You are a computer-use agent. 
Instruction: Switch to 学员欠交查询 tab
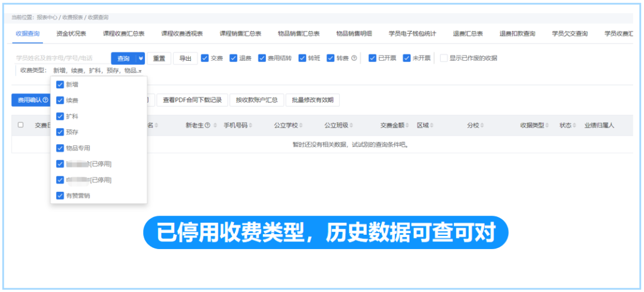point(569,34)
